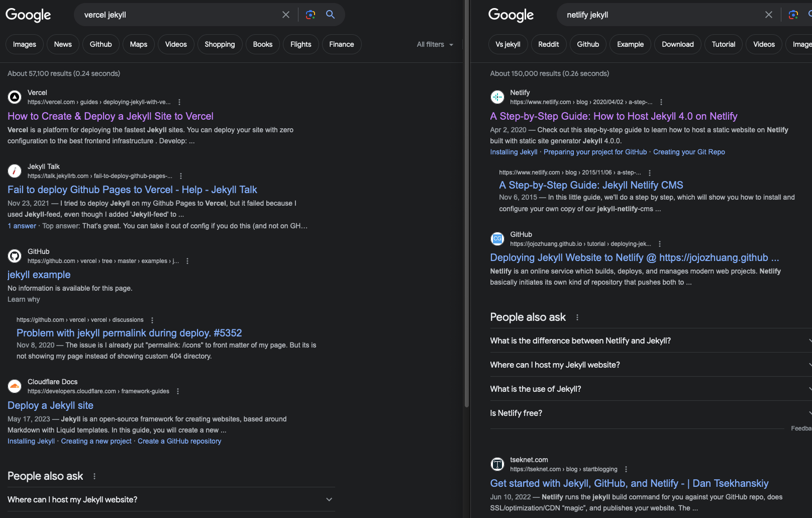The height and width of the screenshot is (518, 812).
Task: Click the Cloudflare Docs favicon
Action: tap(15, 386)
